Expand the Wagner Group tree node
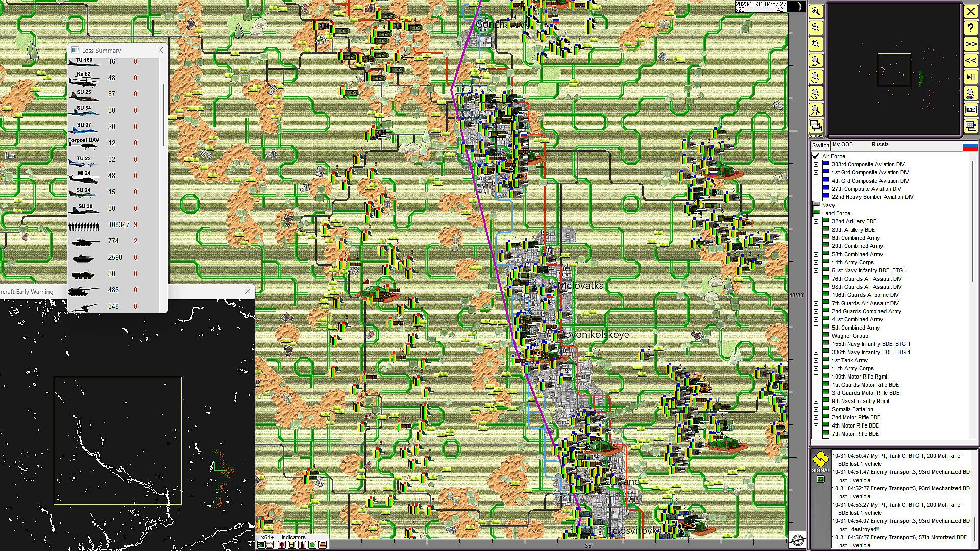The image size is (980, 551). click(x=816, y=336)
